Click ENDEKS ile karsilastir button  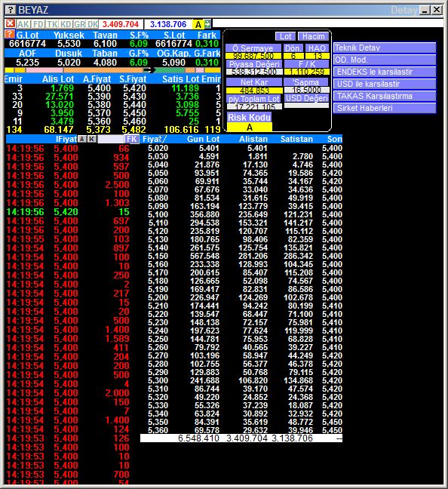coord(385,72)
